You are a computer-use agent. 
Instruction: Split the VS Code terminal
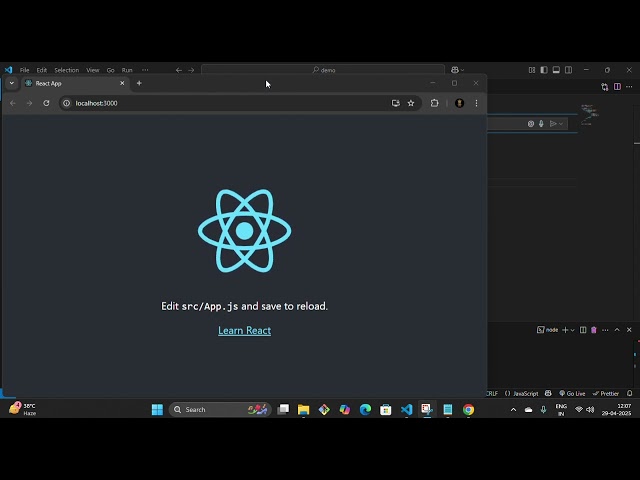tap(583, 330)
